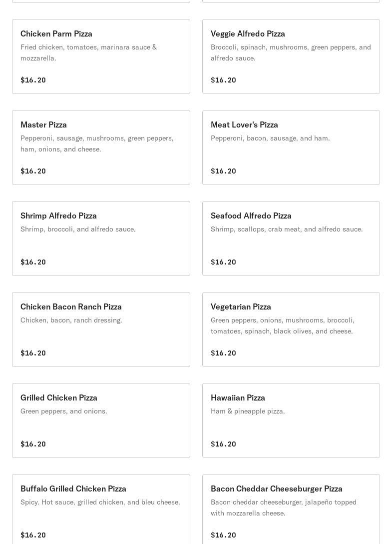Click Vegetarian Pizza description text

(282, 325)
